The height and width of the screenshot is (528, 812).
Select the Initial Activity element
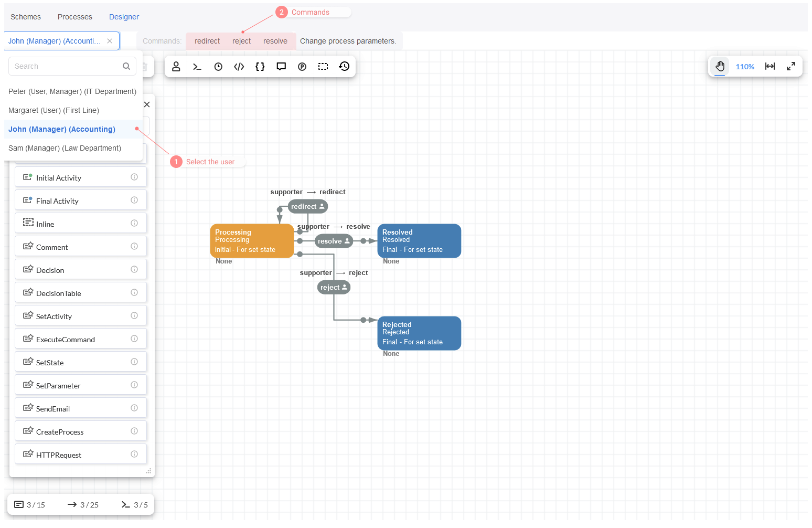[81, 177]
